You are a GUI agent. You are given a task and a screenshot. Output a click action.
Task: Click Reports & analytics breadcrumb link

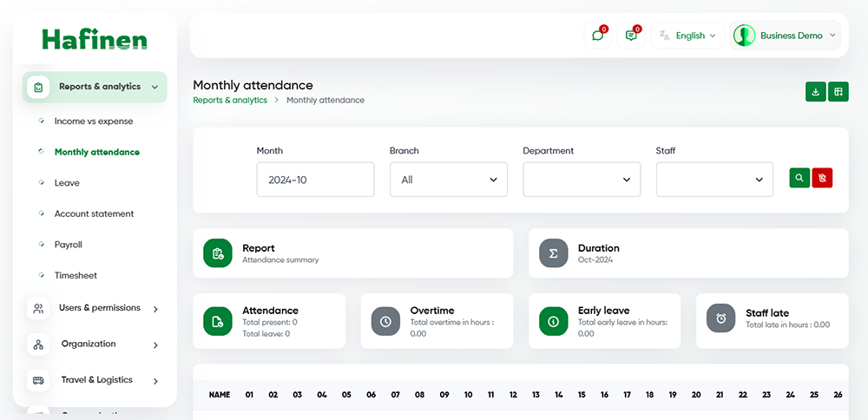click(230, 100)
